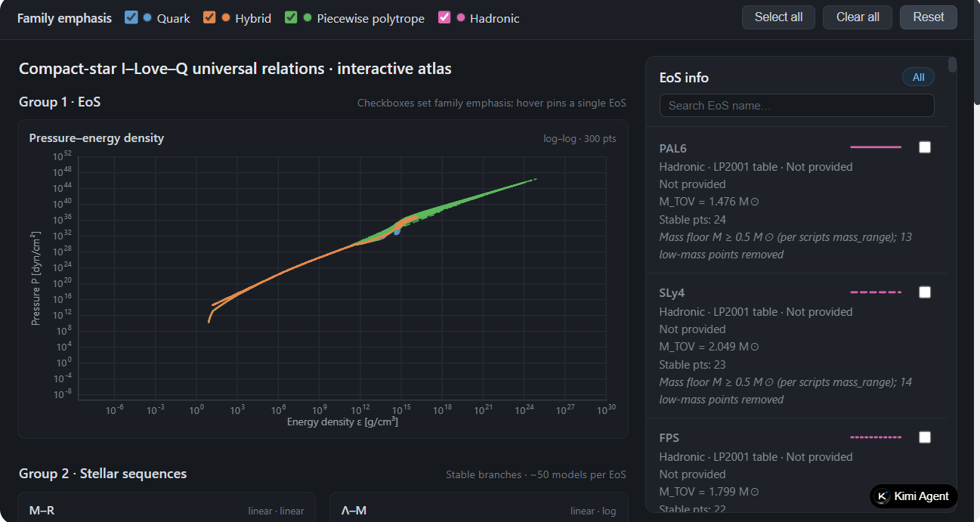Open the Kimi Agent badge

tap(914, 496)
